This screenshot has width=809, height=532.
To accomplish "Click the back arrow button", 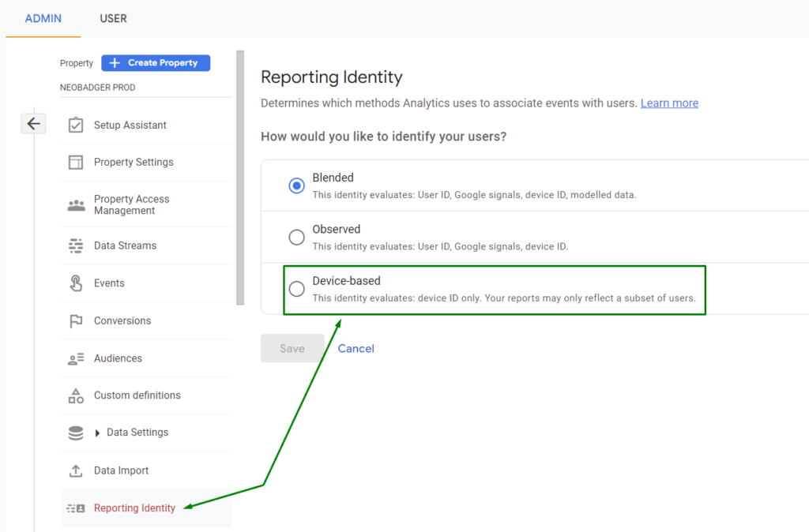I will 33,124.
